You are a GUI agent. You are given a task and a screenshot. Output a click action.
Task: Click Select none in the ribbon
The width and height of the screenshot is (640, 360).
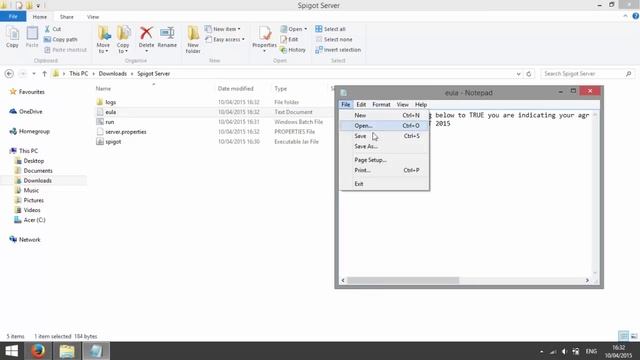[333, 40]
